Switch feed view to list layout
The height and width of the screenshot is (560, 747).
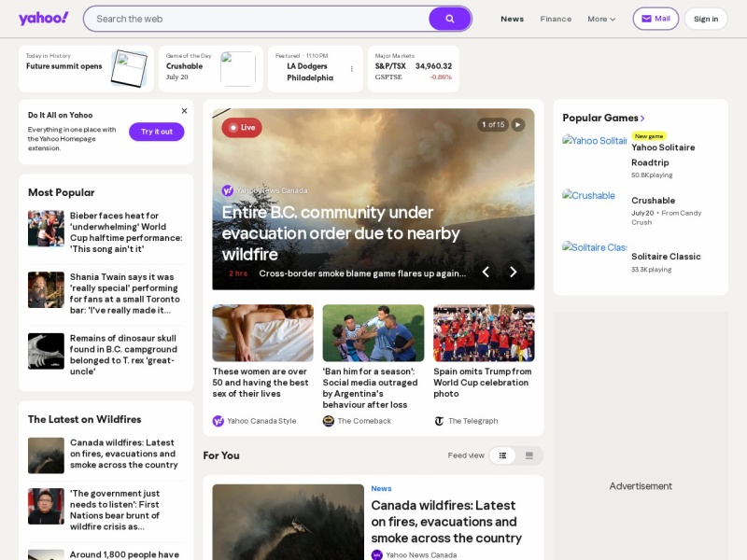coord(502,455)
